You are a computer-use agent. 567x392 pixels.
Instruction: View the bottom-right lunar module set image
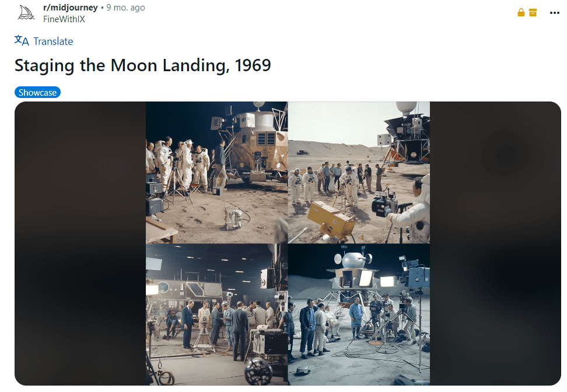coord(359,314)
